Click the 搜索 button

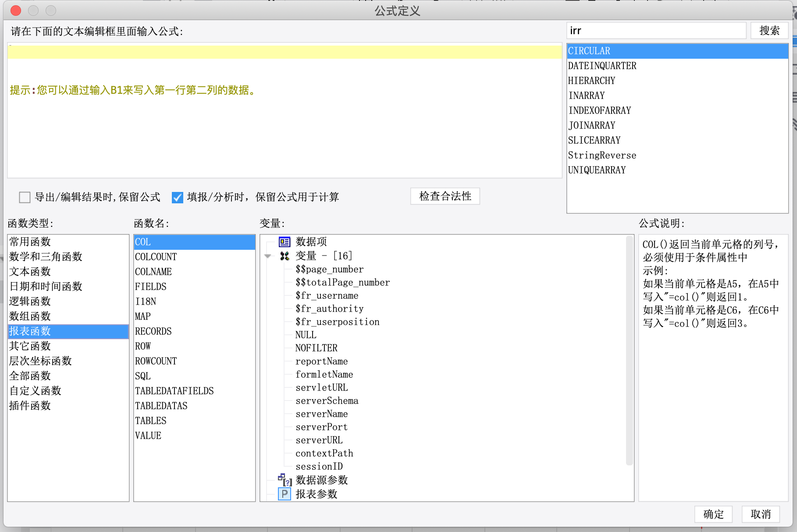click(x=769, y=31)
